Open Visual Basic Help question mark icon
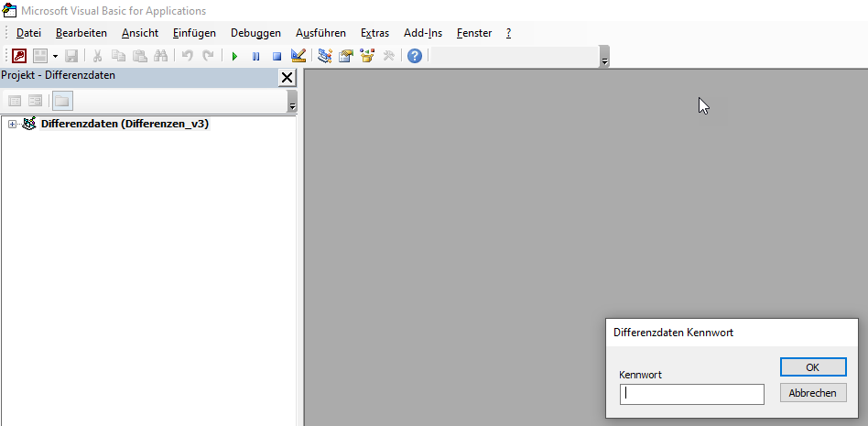Screen dimensions: 868x426 tap(415, 56)
